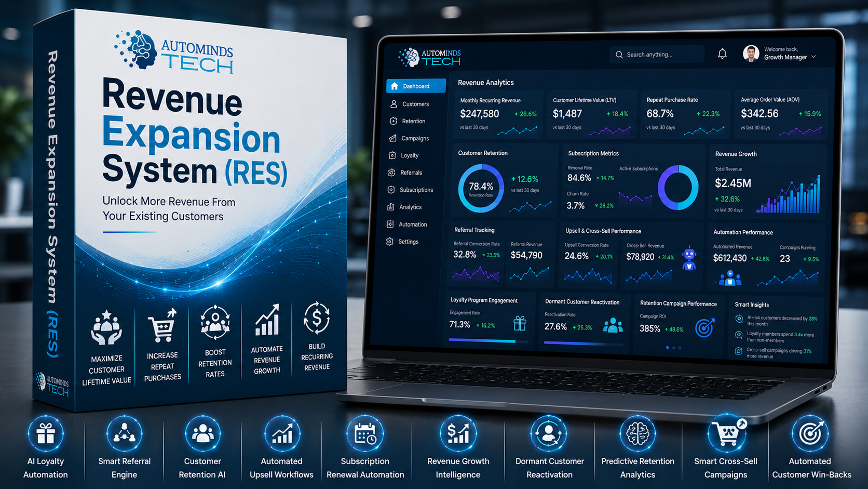Click the Build Recurring Revenue icon on box

[317, 318]
